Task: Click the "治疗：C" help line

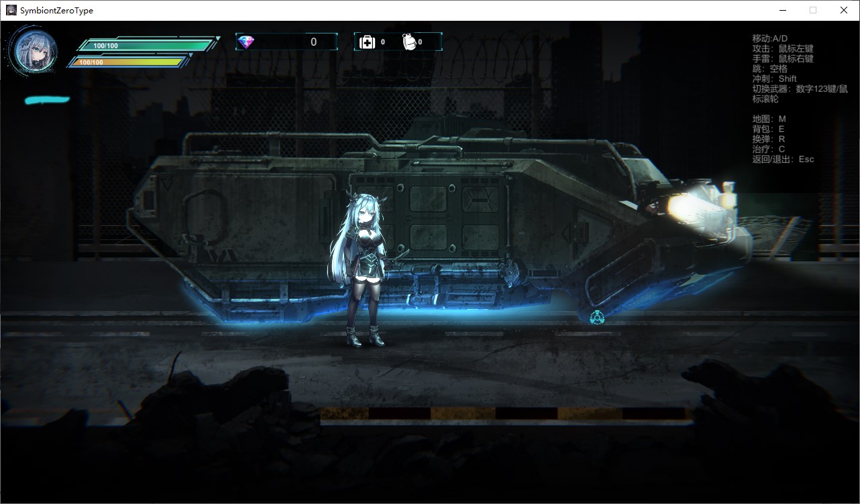Action: pos(768,149)
